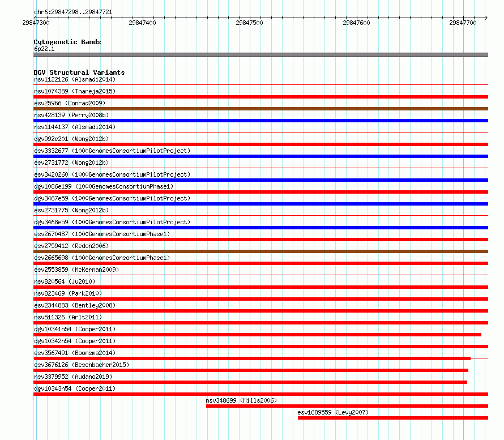The width and height of the screenshot is (504, 440).
Task: Click the esv2759412 (Redon2006) label
Action: coord(71,246)
